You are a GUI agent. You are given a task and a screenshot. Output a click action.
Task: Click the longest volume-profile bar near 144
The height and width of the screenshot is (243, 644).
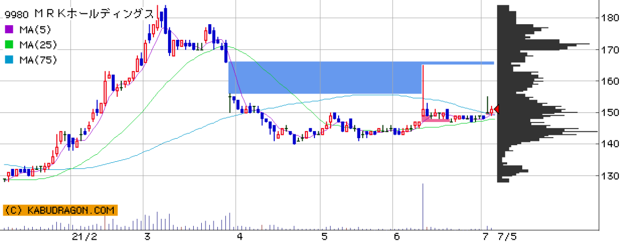(547, 131)
